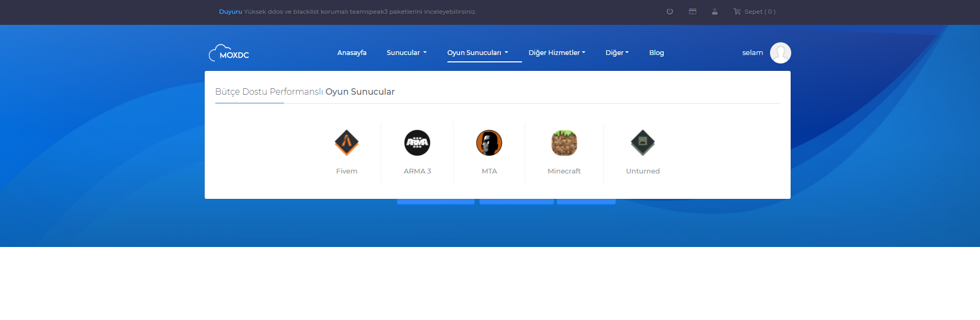Open the Diğer dropdown menu

pyautogui.click(x=617, y=53)
